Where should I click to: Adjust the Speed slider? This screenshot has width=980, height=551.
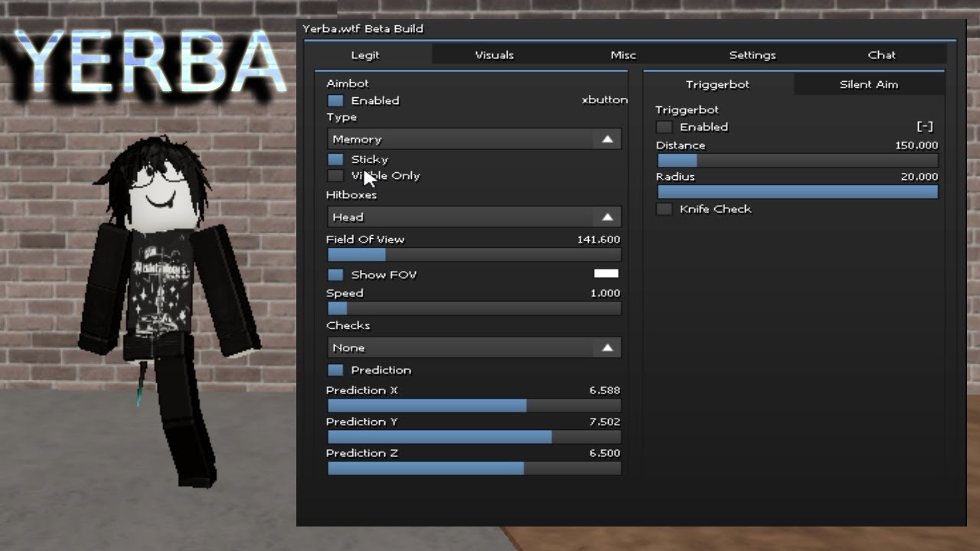tap(474, 308)
